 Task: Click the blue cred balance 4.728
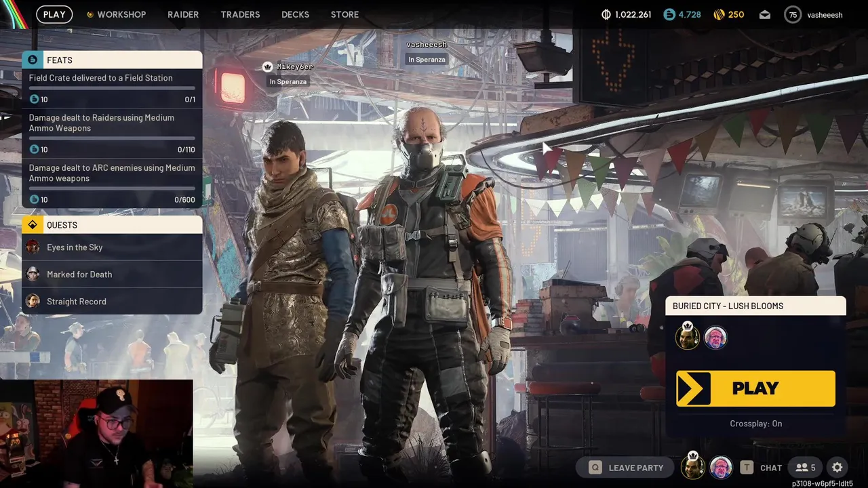[x=682, y=14]
